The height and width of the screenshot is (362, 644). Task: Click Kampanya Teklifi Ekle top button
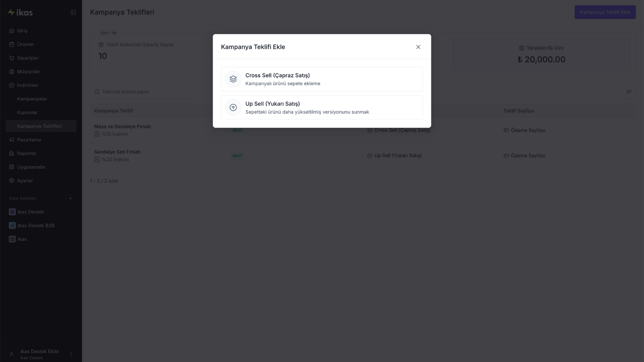tap(605, 12)
